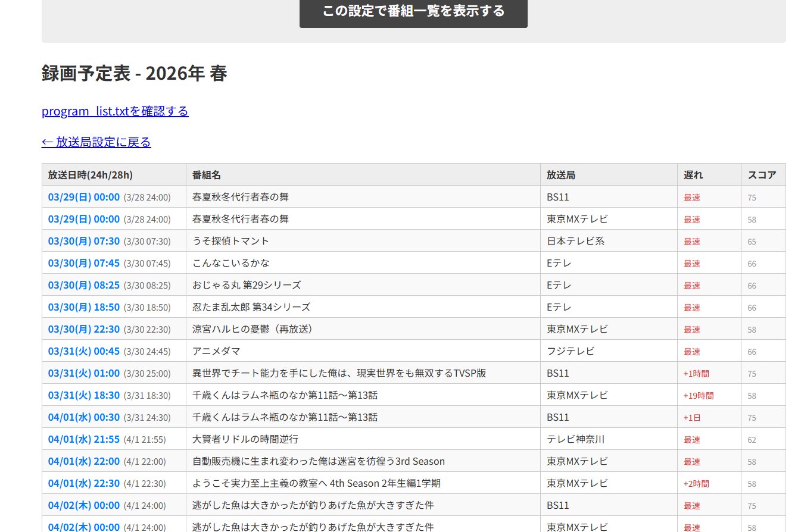Select the 放送日時(24h/28h) column header

114,175
